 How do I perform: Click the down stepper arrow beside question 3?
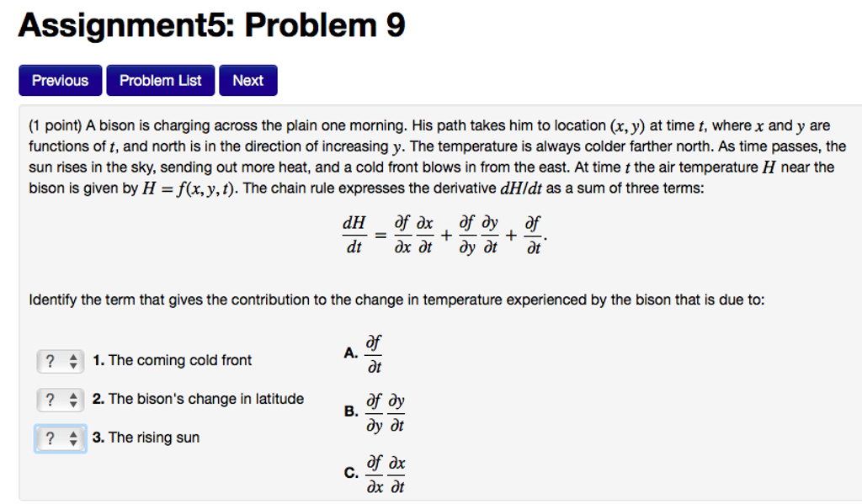[x=75, y=442]
